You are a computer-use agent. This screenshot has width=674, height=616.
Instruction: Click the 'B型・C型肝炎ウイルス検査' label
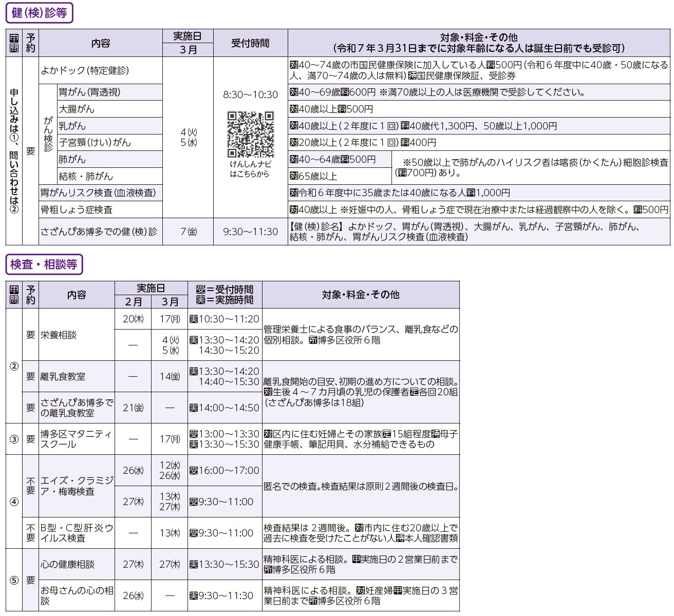click(x=77, y=533)
